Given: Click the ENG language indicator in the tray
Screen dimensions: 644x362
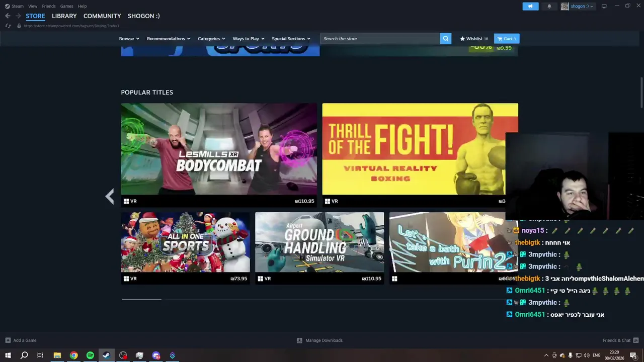Looking at the screenshot, I should (597, 355).
